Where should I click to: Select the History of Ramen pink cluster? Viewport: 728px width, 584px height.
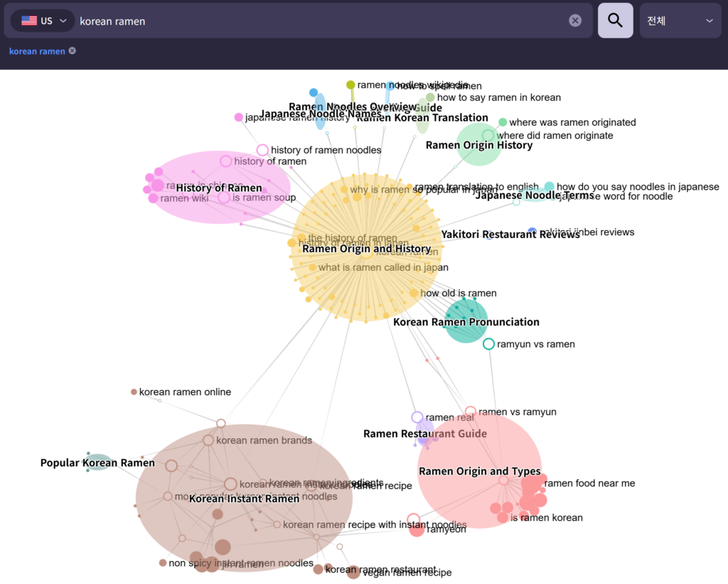(x=219, y=188)
